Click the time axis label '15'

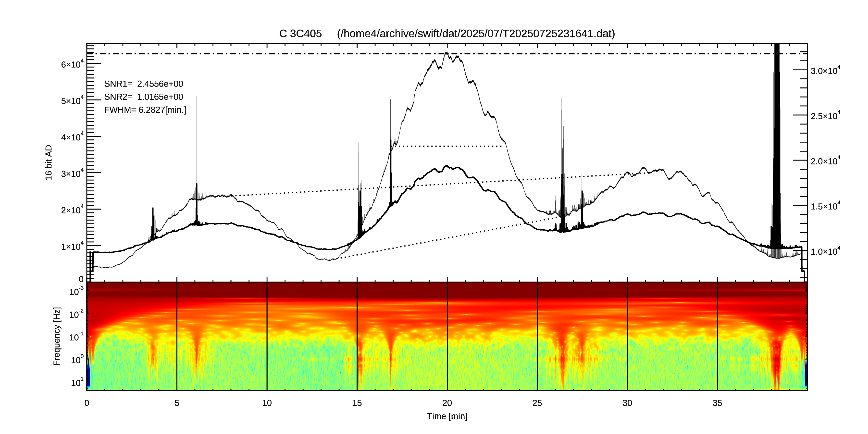357,403
